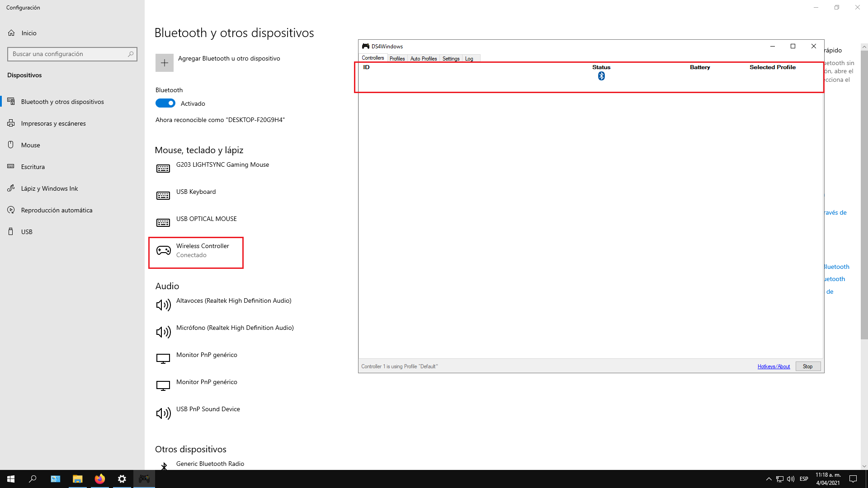Click the Inicio home icon in Settings
The width and height of the screenshot is (868, 488).
(x=11, y=33)
